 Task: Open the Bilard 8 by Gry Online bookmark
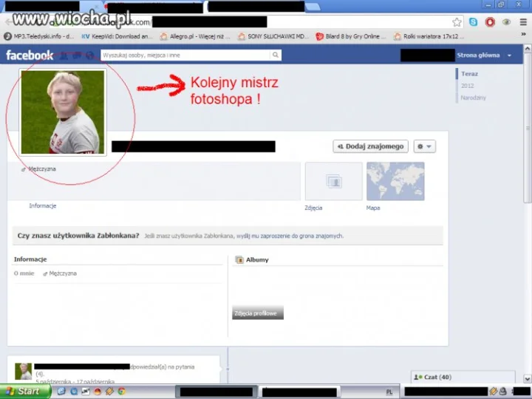351,36
